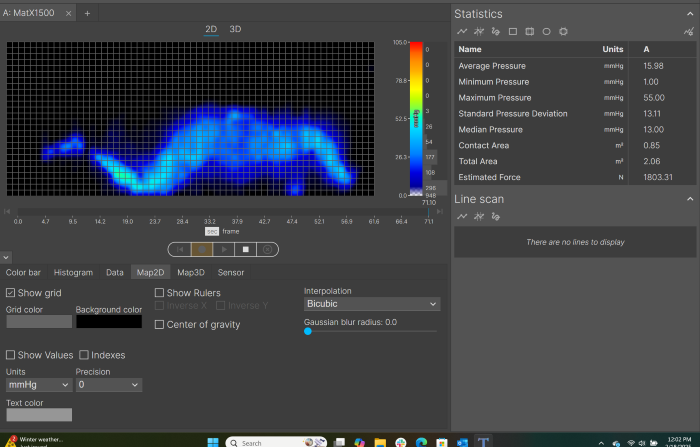Screen dimensions: 700x447
Task: Toggle the Center of gravity checkbox
Action: (159, 325)
